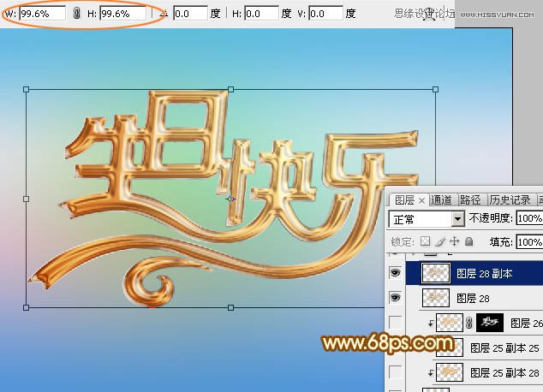Click the lock image pixels brush icon

(440, 241)
